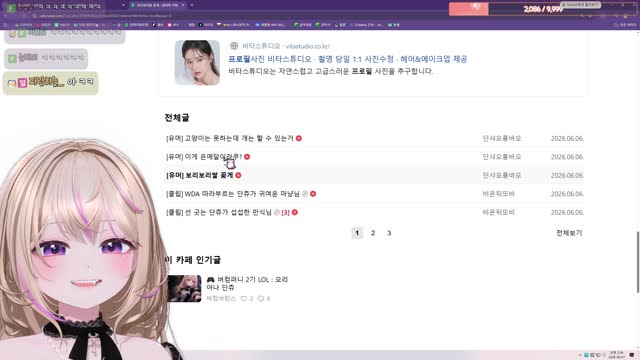Viewport: 640px width, 360px height.
Task: Click the globe icon beside 비타스튜디오
Action: pyautogui.click(x=234, y=46)
